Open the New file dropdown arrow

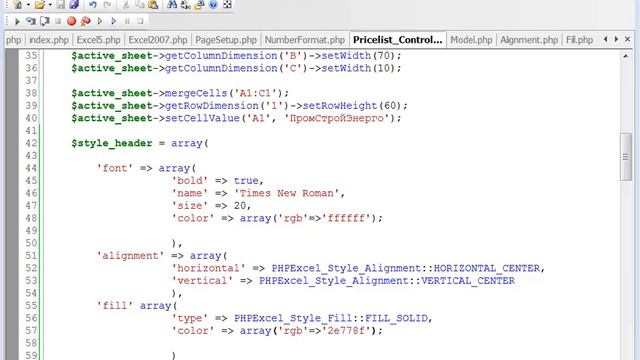(28, 5)
